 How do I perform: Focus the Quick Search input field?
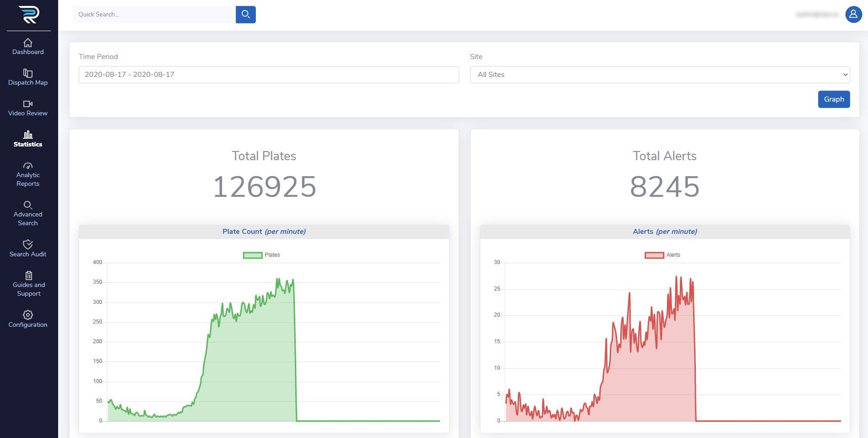pos(154,15)
